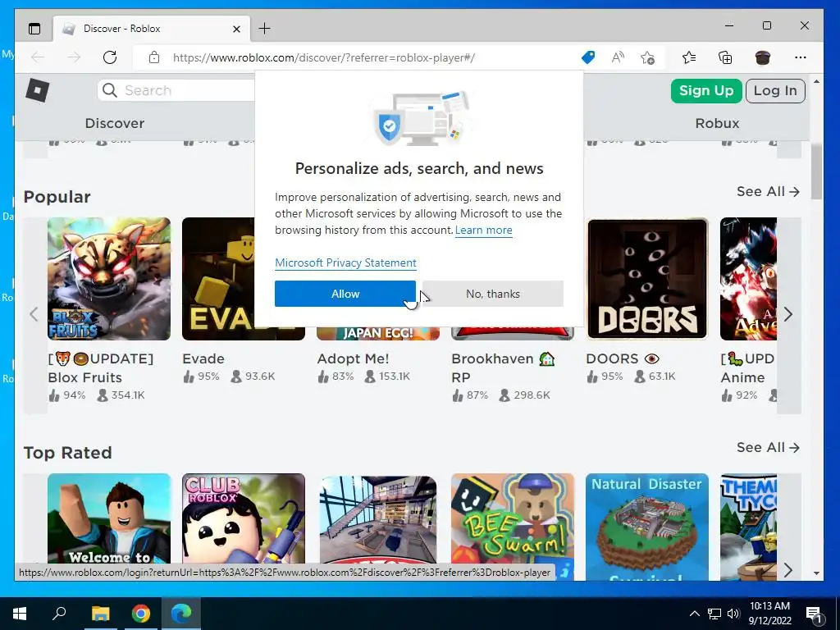Image resolution: width=840 pixels, height=630 pixels.
Task: Open the Discover navigation tab
Action: [x=115, y=123]
